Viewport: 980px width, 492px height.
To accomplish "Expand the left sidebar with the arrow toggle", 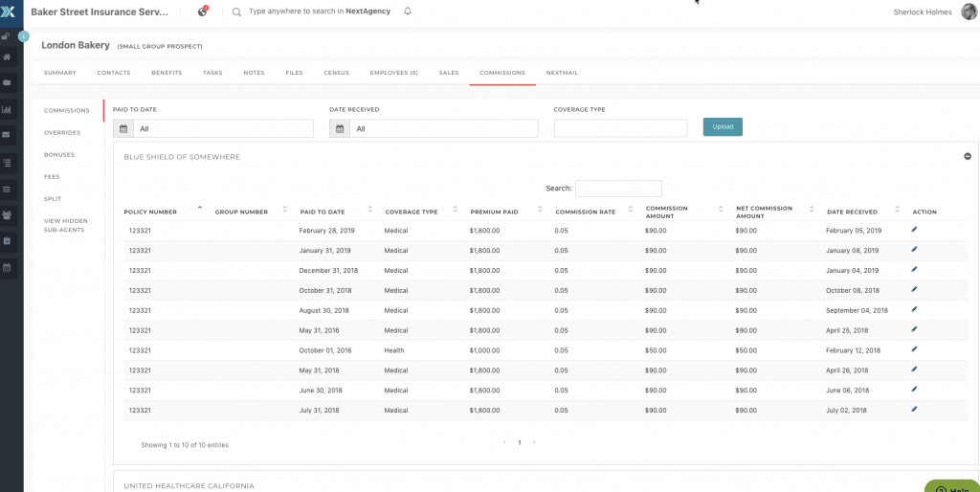I will click(x=24, y=35).
